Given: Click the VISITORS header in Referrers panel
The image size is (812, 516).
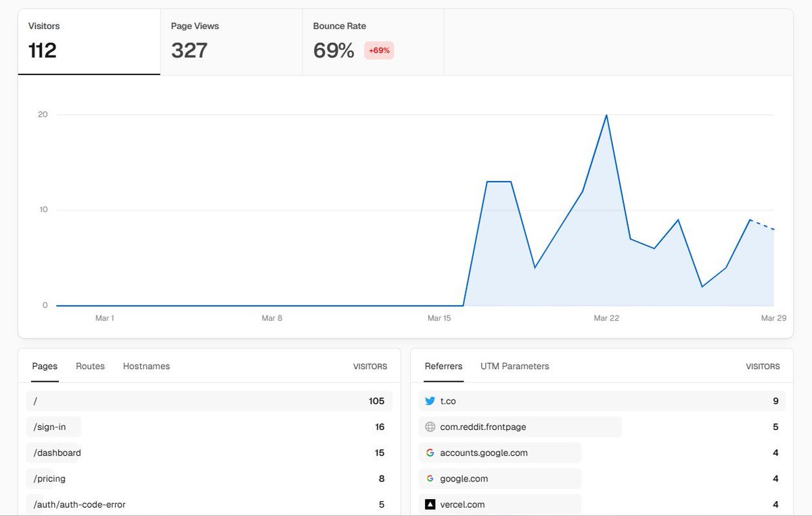Looking at the screenshot, I should (x=763, y=366).
